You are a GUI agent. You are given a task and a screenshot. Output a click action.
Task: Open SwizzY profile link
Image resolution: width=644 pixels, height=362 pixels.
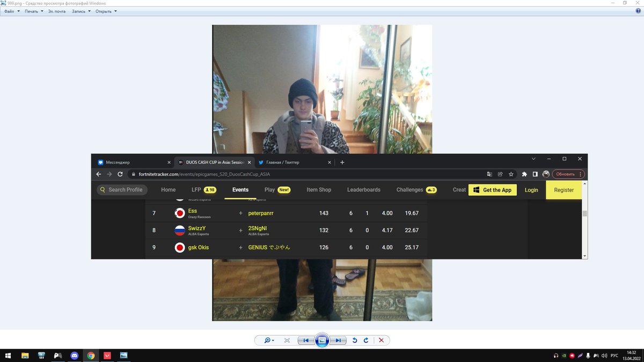tap(197, 228)
